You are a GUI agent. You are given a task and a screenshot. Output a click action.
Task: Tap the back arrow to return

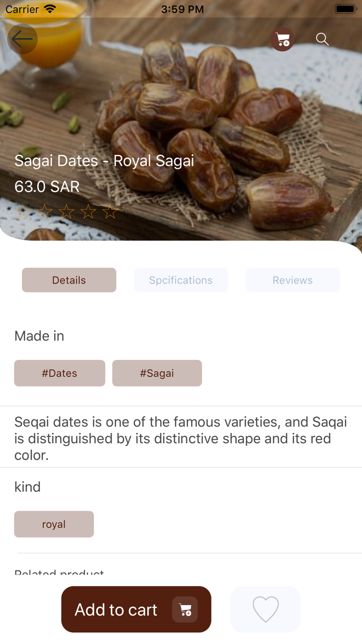(22, 39)
